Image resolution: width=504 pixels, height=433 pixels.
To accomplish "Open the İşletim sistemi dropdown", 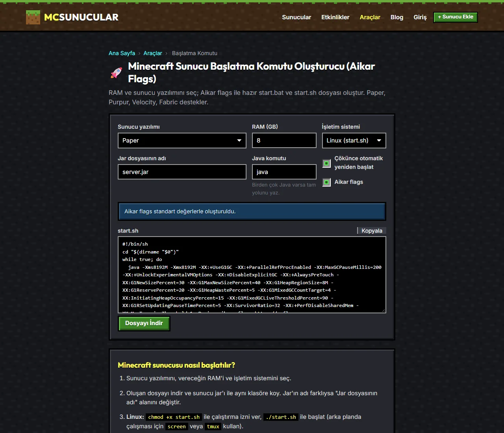I will coord(354,141).
